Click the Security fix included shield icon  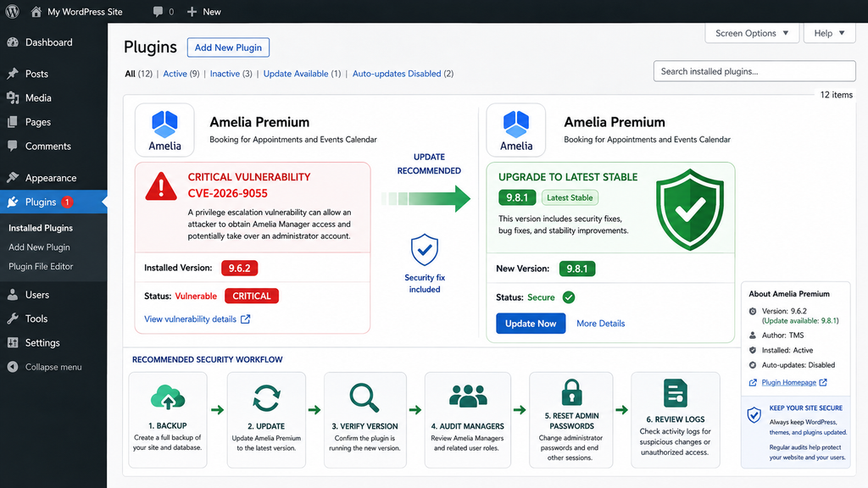tap(425, 250)
